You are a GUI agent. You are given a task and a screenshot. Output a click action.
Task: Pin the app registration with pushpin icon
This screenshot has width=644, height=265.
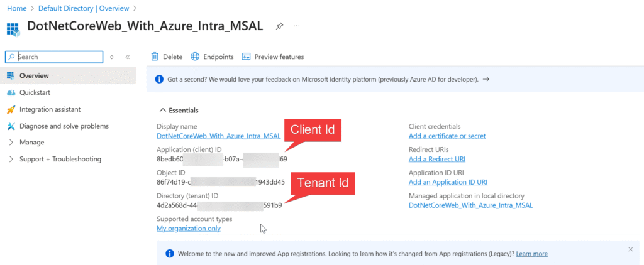tap(279, 26)
